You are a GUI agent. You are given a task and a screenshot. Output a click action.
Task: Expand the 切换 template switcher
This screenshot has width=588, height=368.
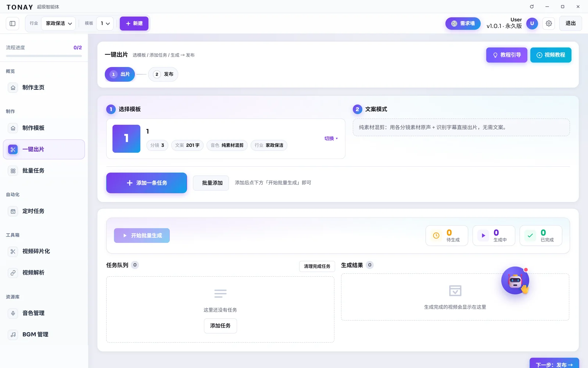click(x=331, y=139)
